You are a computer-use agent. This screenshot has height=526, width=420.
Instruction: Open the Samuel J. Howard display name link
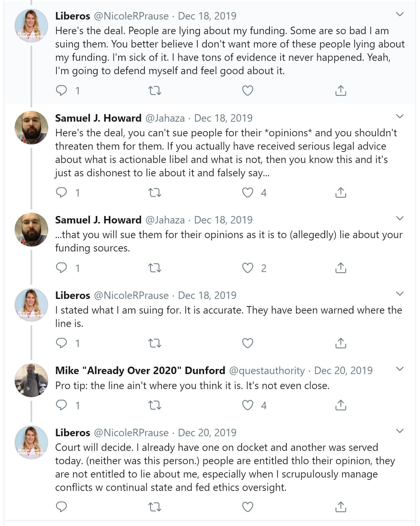pyautogui.click(x=98, y=118)
